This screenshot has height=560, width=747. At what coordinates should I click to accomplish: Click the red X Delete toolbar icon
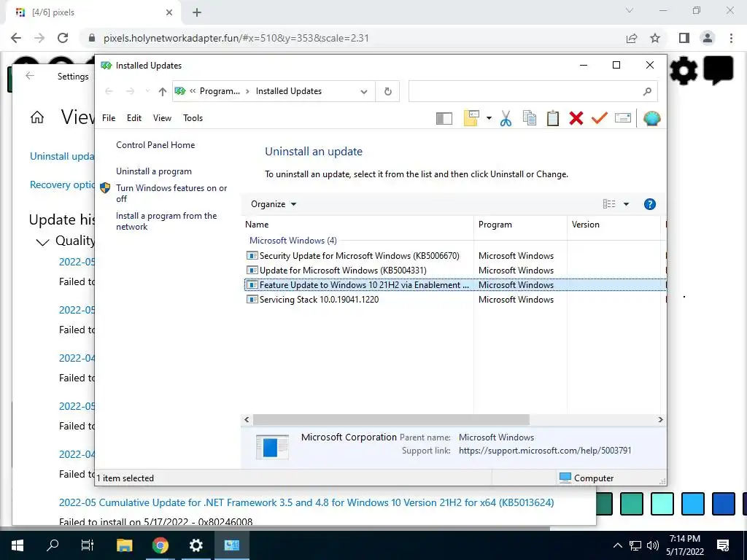pos(576,118)
